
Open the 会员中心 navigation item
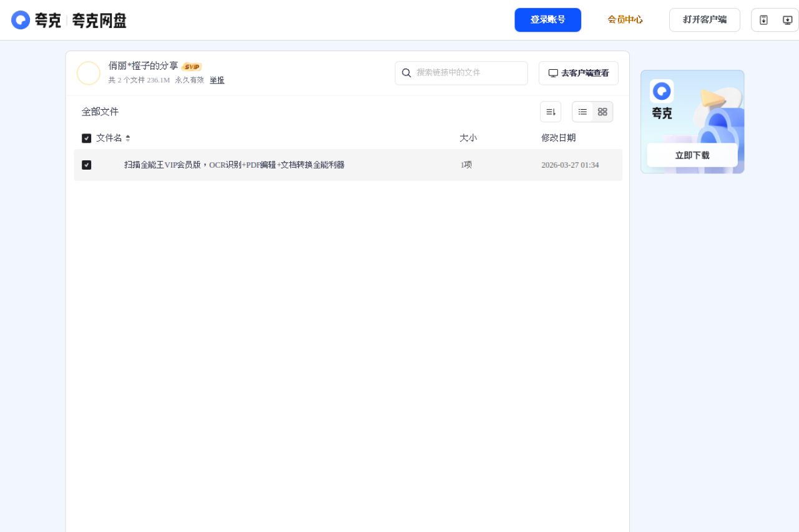tap(625, 19)
